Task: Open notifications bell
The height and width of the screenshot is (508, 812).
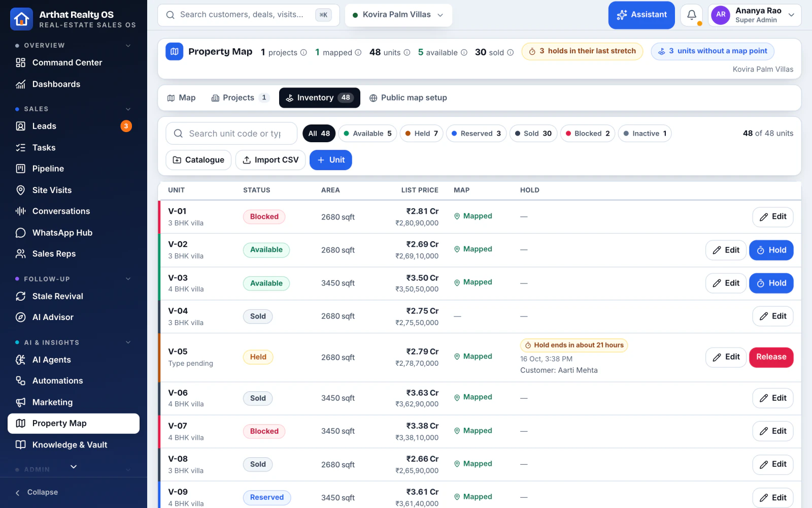Action: (x=692, y=15)
